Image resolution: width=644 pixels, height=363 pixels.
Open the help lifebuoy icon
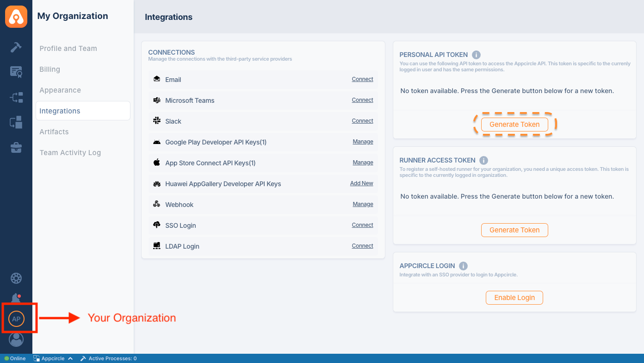(16, 278)
